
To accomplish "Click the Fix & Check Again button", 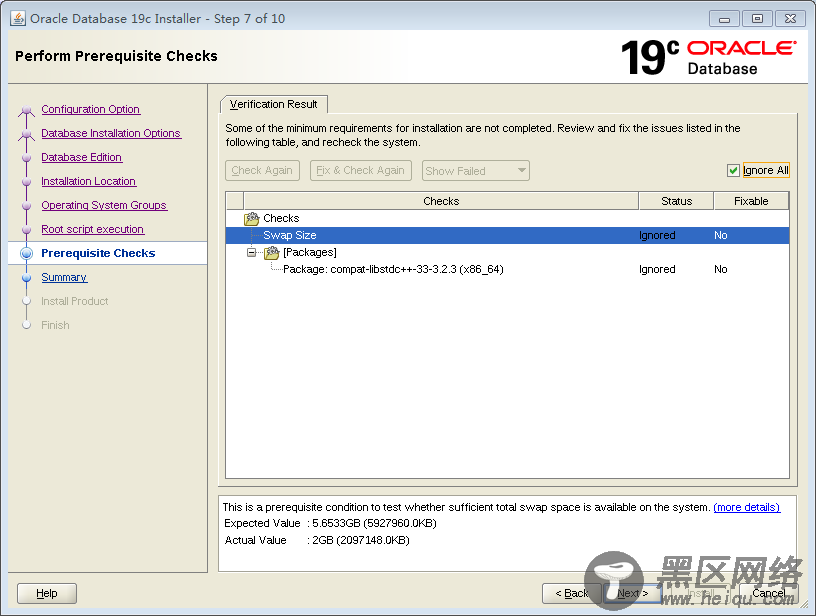I will click(361, 170).
